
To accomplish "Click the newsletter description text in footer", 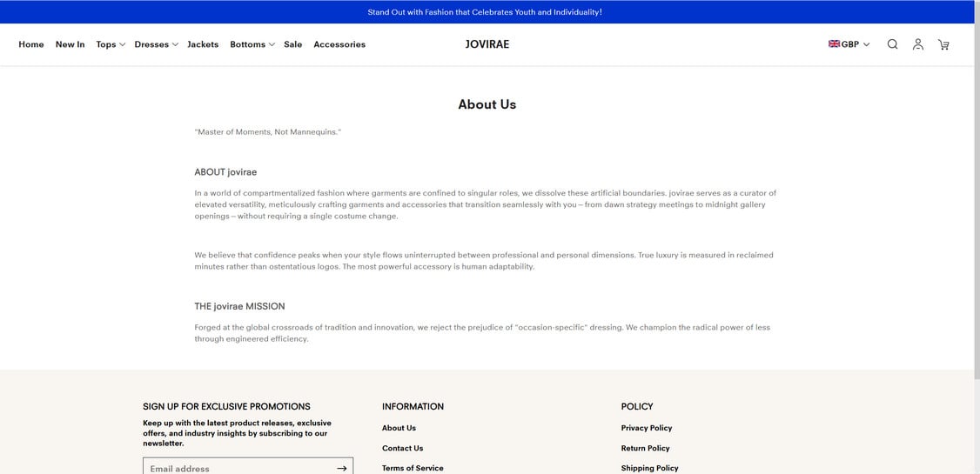I will click(237, 433).
